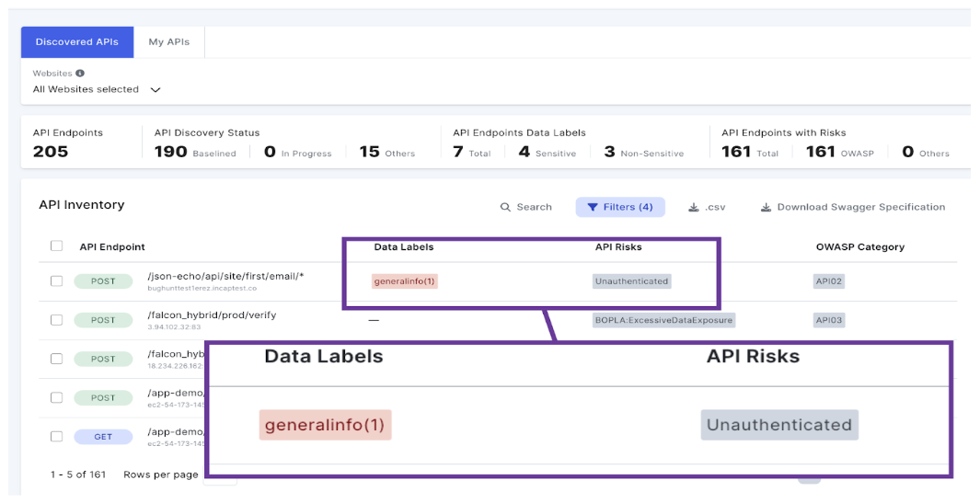Toggle the select-all checkbox in table header
Screen dimensions: 980x503
pyautogui.click(x=56, y=246)
